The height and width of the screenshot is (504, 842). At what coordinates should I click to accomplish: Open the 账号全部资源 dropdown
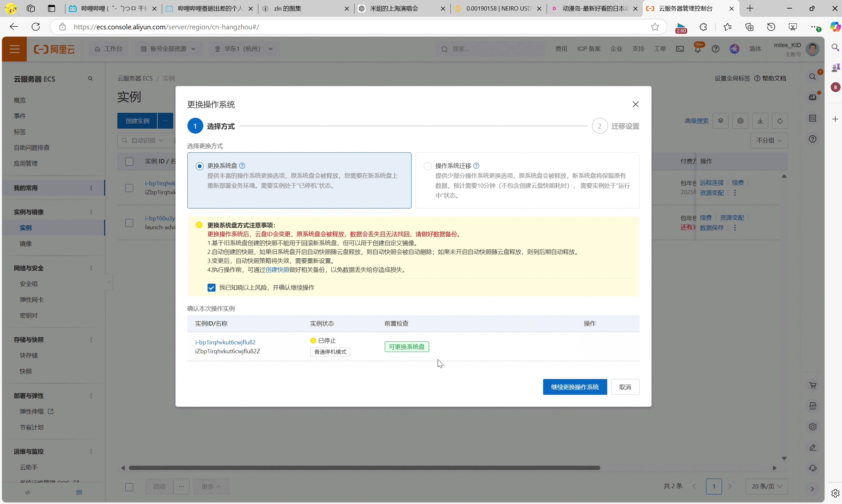[168, 49]
